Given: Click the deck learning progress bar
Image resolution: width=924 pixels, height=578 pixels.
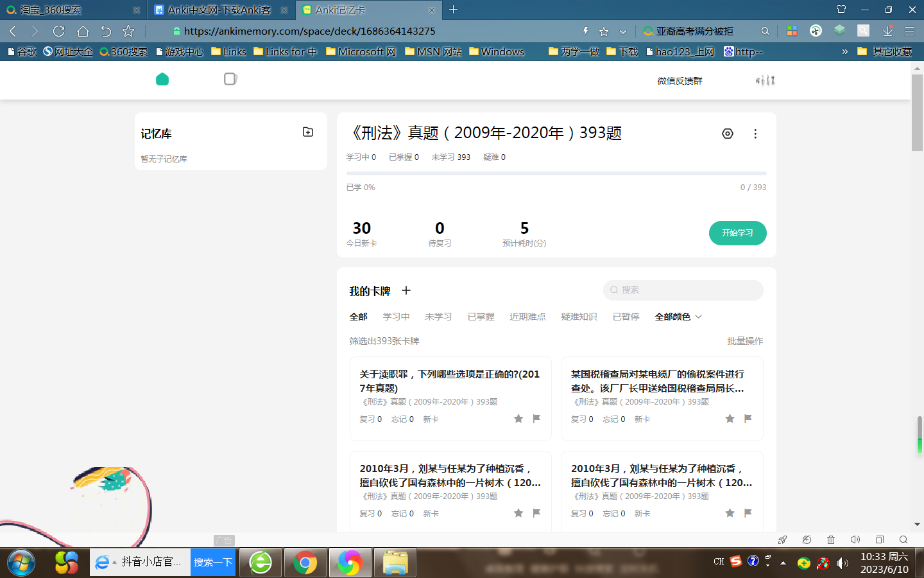Looking at the screenshot, I should [x=556, y=173].
